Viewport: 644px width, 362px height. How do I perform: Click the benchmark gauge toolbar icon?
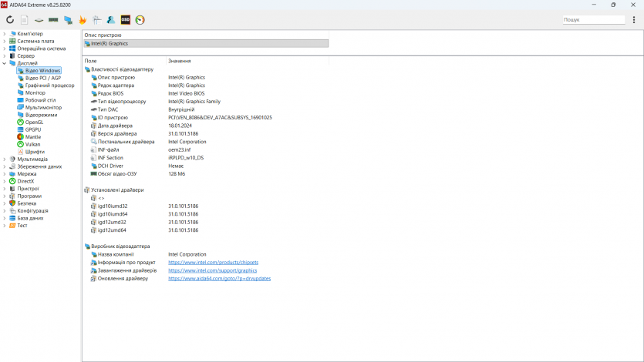pos(140,20)
